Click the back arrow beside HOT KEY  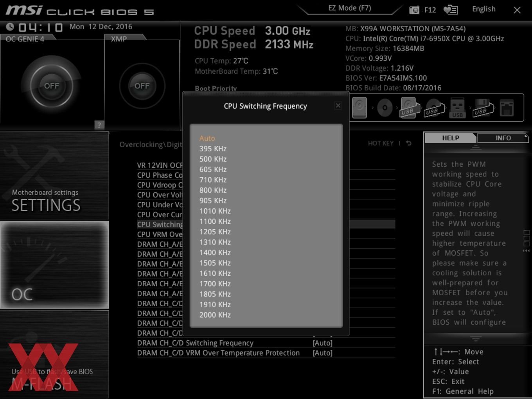click(x=408, y=143)
